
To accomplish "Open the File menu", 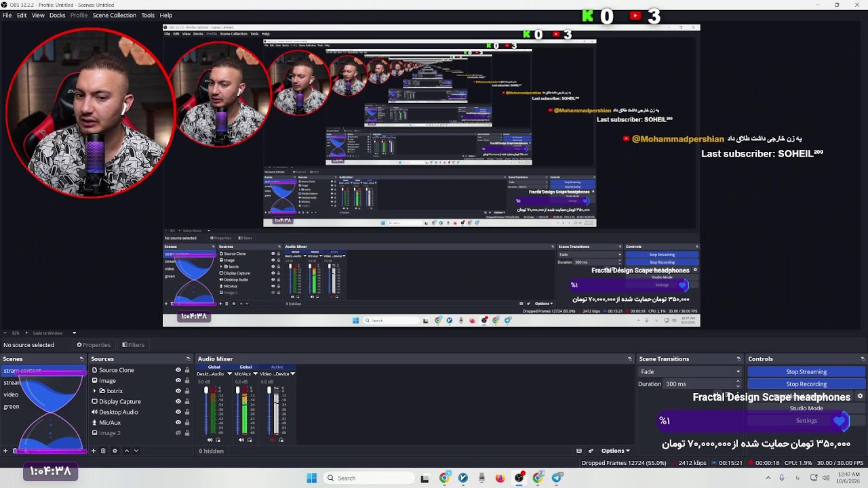I will pos(7,15).
